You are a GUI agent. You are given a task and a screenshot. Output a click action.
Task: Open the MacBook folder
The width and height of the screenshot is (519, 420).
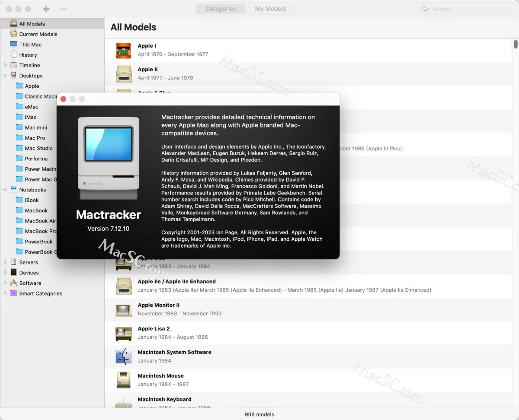click(36, 210)
